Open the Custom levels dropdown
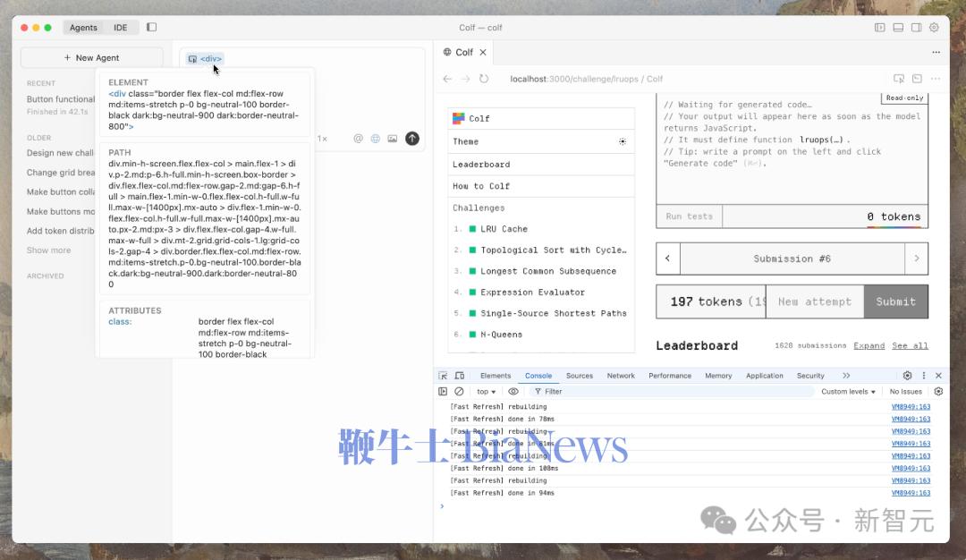This screenshot has width=966, height=560. tap(848, 391)
